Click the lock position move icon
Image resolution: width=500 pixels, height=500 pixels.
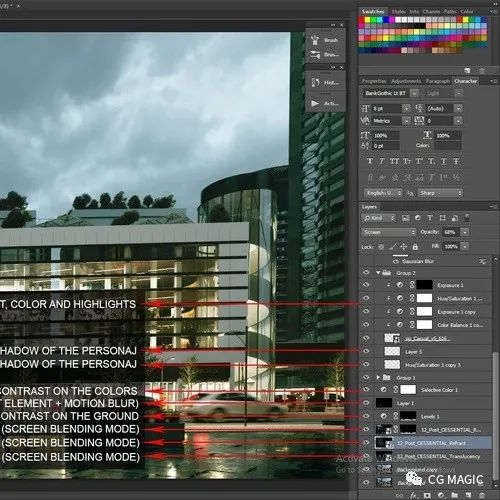(x=404, y=247)
